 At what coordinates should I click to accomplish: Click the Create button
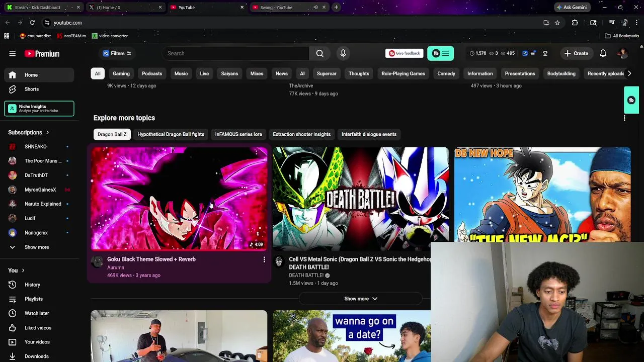coord(576,53)
